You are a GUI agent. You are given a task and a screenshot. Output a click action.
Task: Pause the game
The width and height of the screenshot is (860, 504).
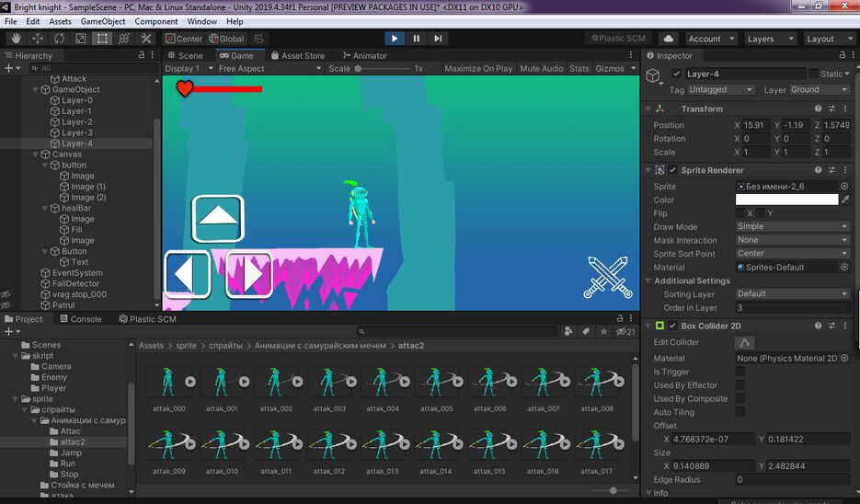click(417, 39)
